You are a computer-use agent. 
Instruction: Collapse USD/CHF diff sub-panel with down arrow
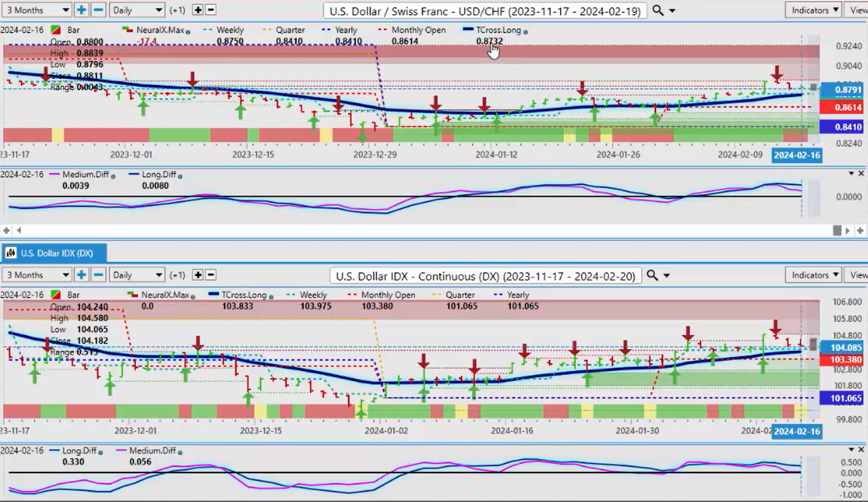click(850, 174)
